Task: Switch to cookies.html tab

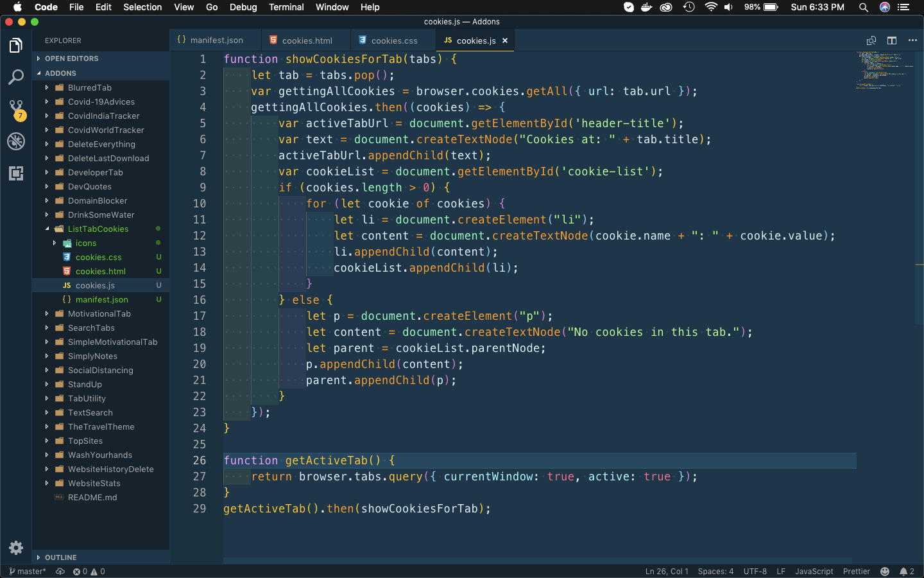Action: click(305, 40)
